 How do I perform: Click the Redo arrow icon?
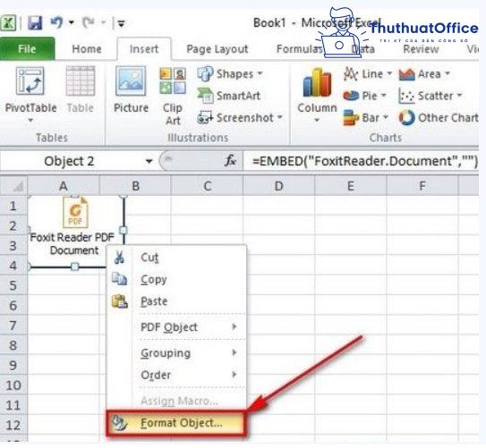click(x=89, y=22)
